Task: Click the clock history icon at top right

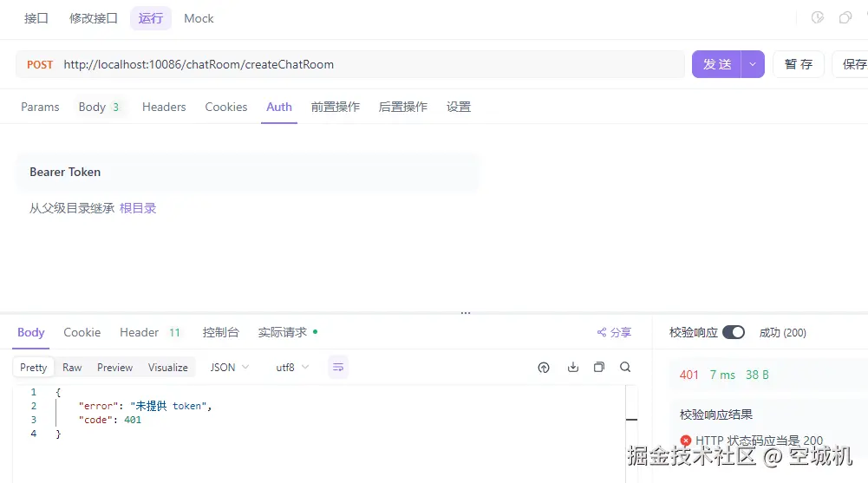Action: pyautogui.click(x=818, y=18)
